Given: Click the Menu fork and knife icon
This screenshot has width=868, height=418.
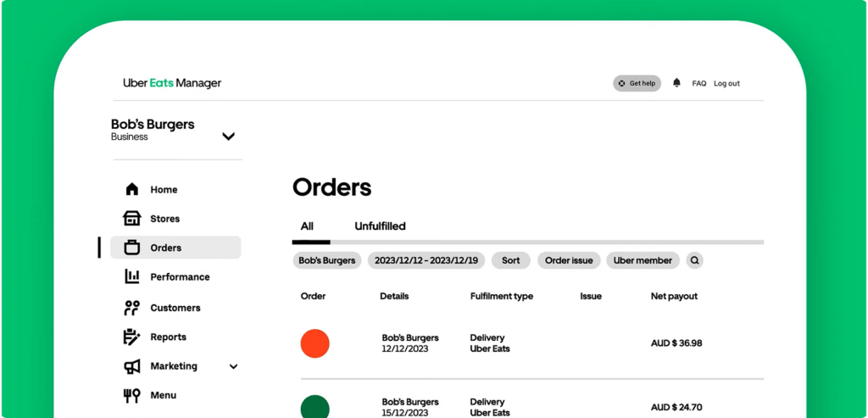Looking at the screenshot, I should tap(131, 395).
